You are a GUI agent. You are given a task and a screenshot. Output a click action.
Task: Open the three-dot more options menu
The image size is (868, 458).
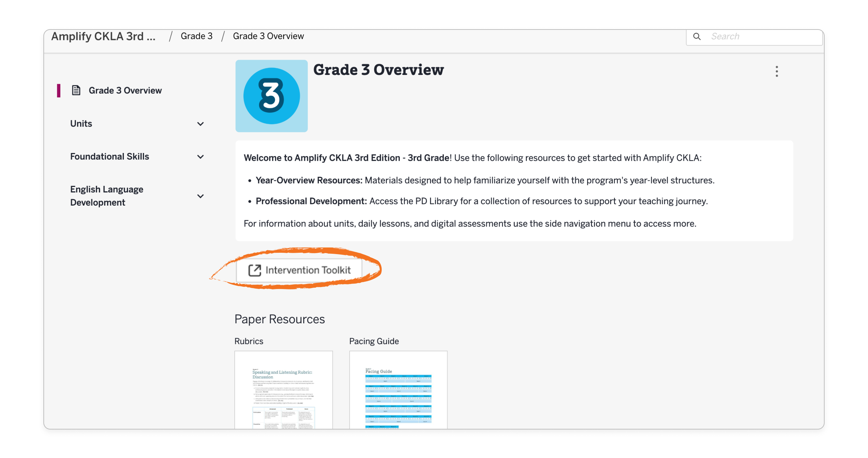(776, 71)
